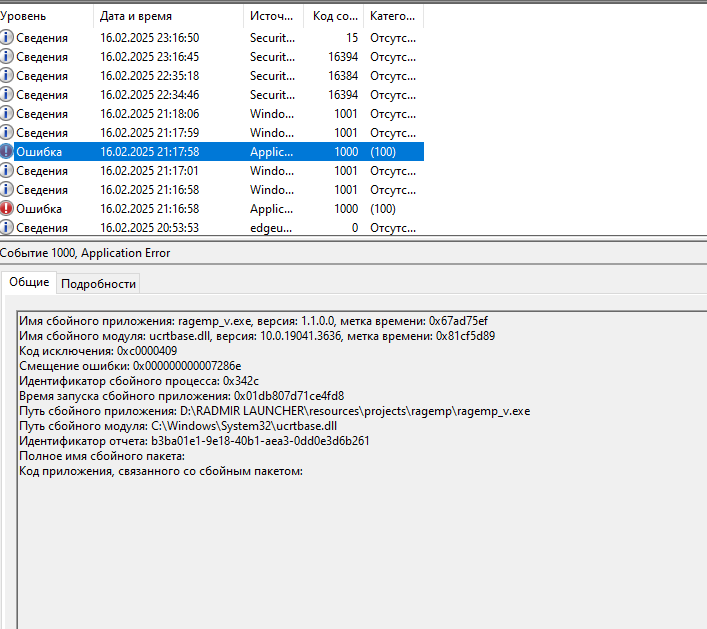Sort by Источник column header

tap(273, 16)
